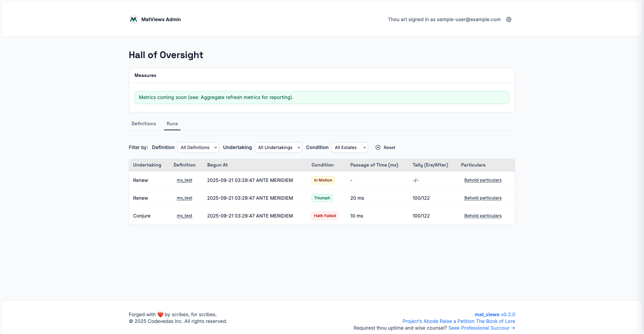Click the red heart icon in footer

pos(160,315)
